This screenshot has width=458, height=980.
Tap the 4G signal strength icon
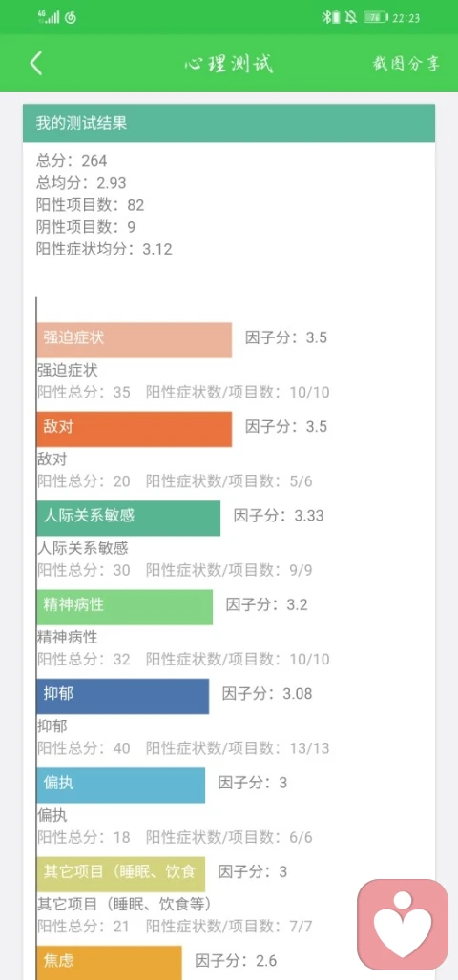(49, 17)
